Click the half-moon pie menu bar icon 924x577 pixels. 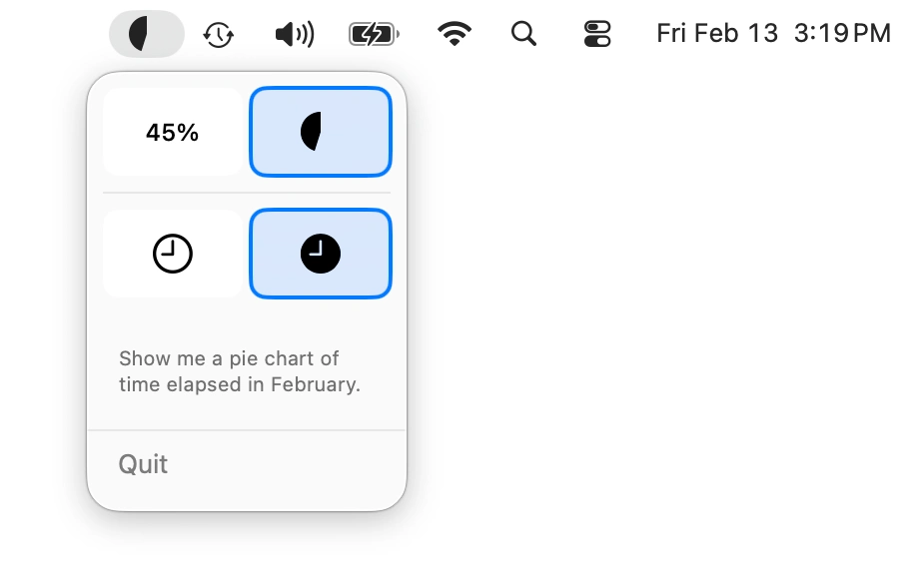coord(146,33)
